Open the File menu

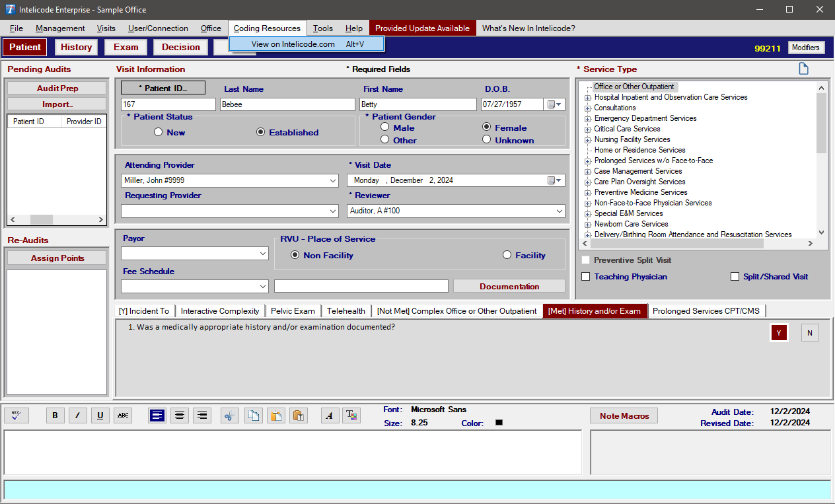coord(17,28)
